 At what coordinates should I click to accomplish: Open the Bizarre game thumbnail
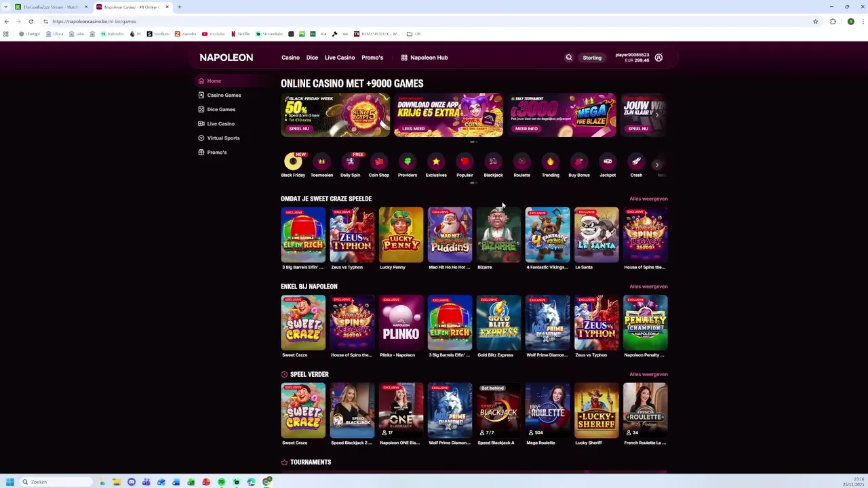click(x=498, y=235)
